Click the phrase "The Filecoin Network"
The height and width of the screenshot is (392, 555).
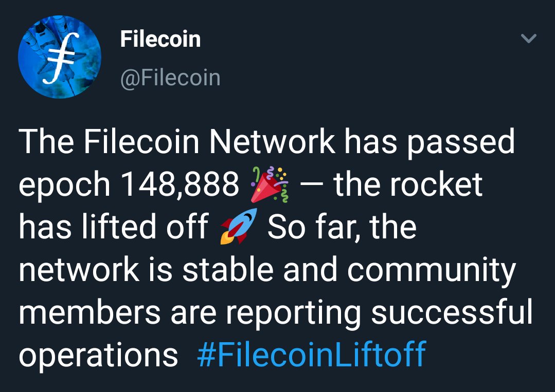pos(176,141)
